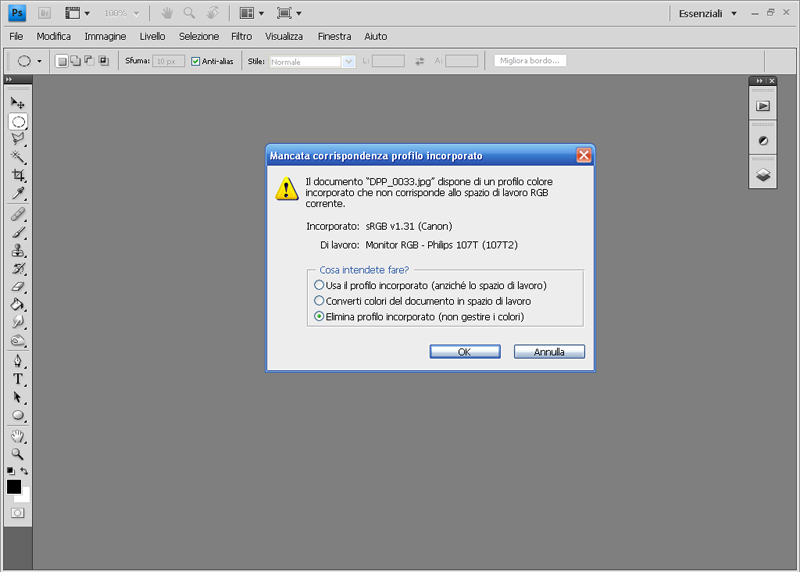800x572 pixels.
Task: Click the Migliora bordo button
Action: (530, 61)
